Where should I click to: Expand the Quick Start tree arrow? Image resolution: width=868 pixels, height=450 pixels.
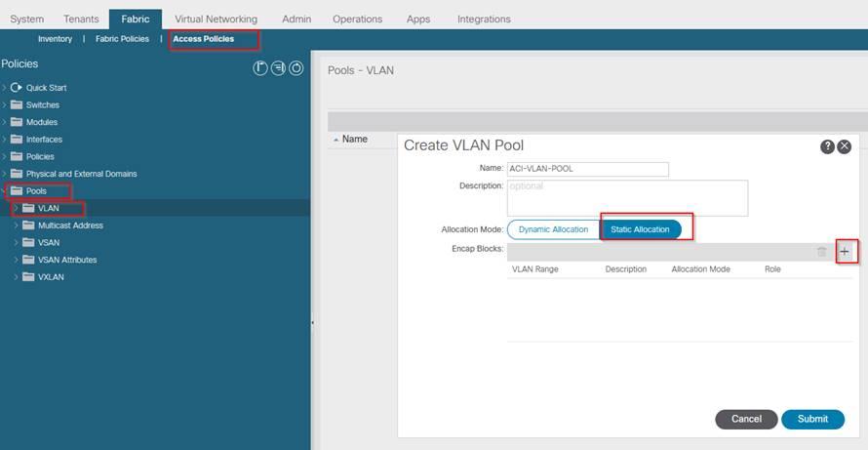tap(5, 88)
